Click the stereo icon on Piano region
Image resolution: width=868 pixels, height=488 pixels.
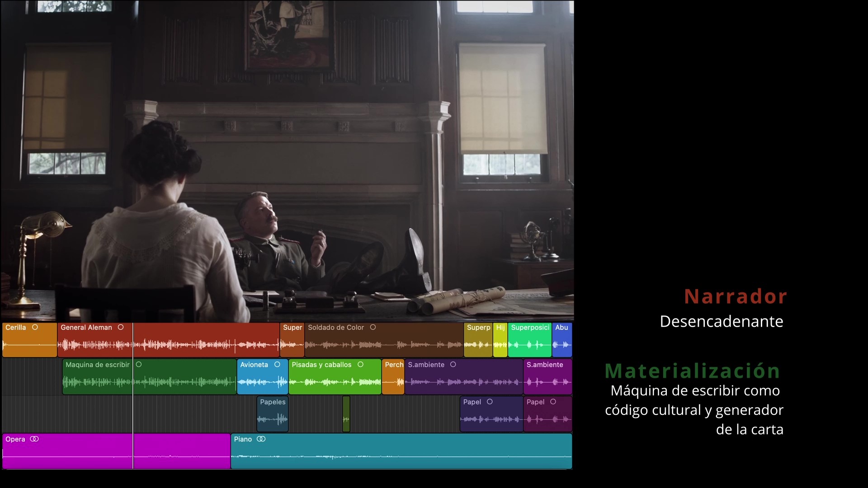261,439
